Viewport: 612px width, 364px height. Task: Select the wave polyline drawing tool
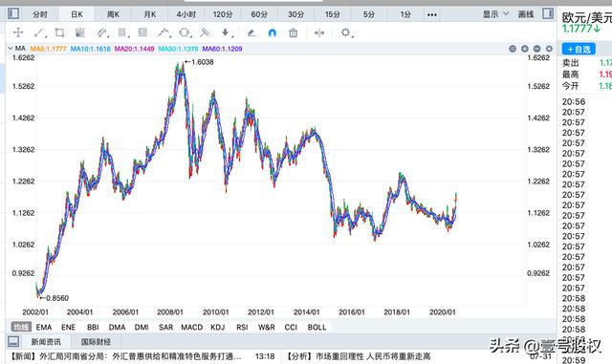(x=164, y=32)
